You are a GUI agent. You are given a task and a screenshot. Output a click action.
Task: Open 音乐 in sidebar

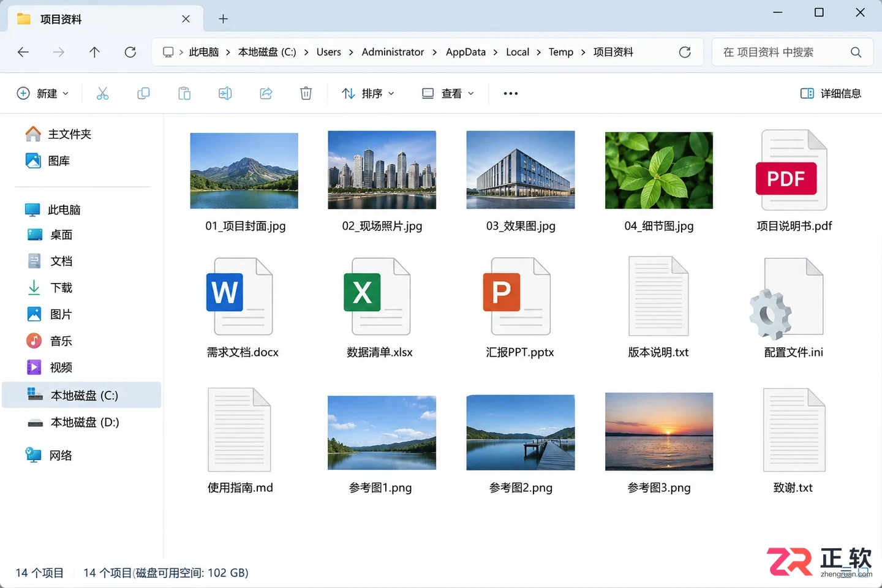(x=50, y=341)
